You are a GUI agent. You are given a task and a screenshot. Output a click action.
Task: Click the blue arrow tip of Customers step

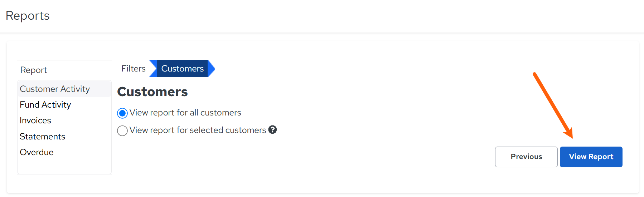point(212,69)
